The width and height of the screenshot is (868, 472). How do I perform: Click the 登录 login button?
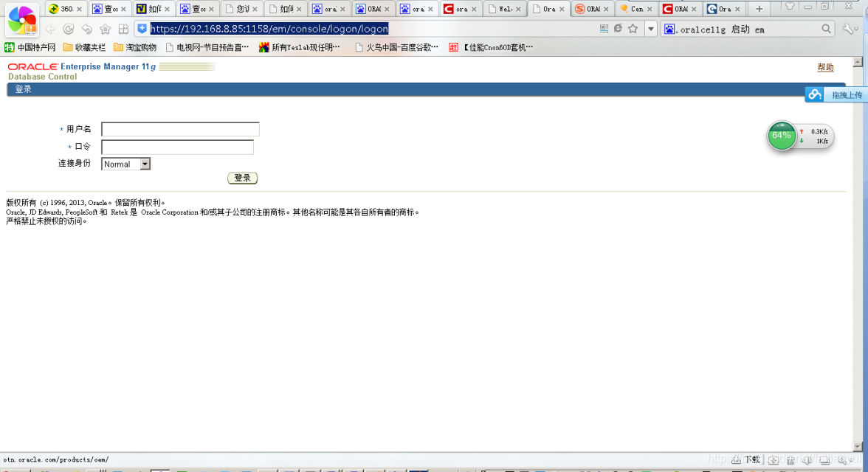242,178
